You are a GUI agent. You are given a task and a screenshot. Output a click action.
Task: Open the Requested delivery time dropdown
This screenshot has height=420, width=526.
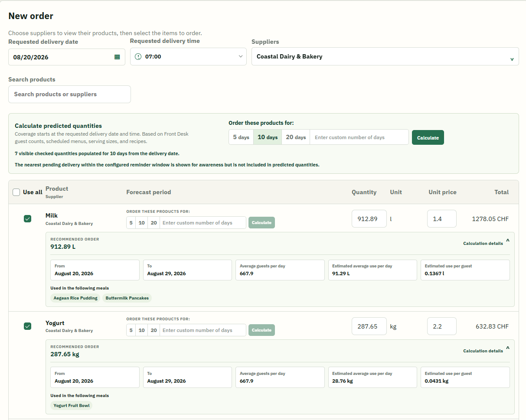(x=188, y=56)
